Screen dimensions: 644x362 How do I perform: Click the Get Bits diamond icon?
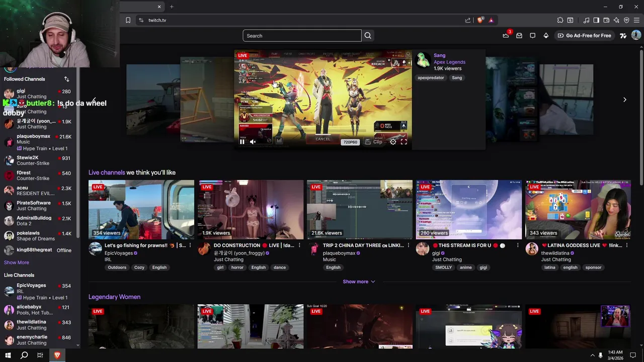[546, 36]
